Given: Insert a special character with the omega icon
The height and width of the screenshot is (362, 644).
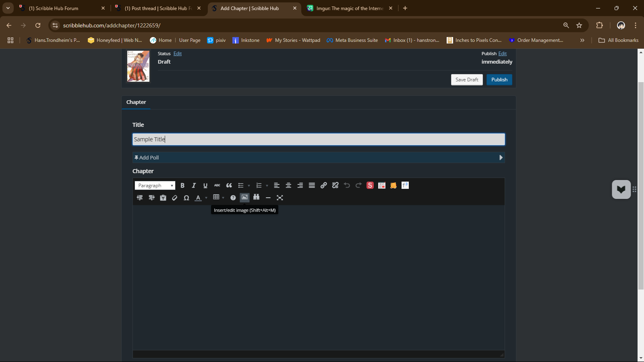Looking at the screenshot, I should point(186,198).
